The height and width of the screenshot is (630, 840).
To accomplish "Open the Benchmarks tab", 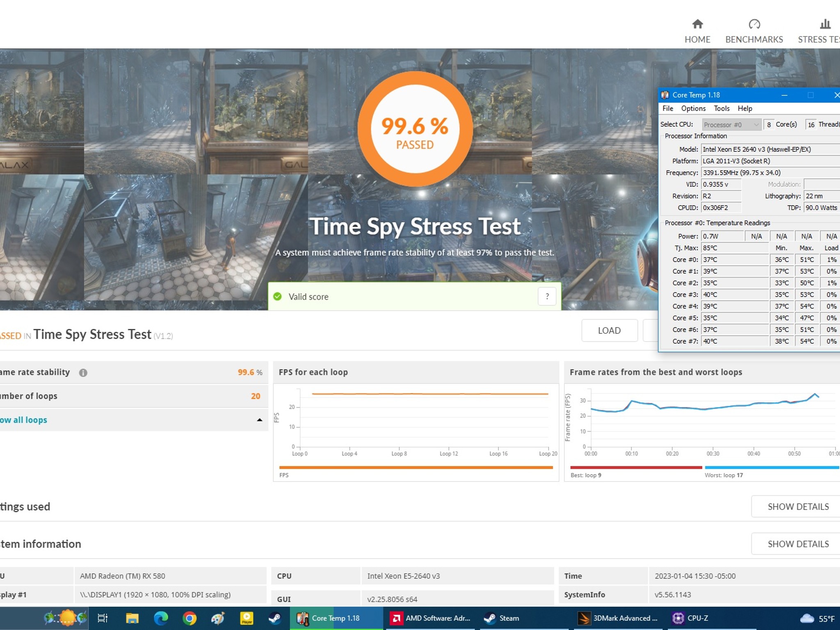I will tap(754, 31).
